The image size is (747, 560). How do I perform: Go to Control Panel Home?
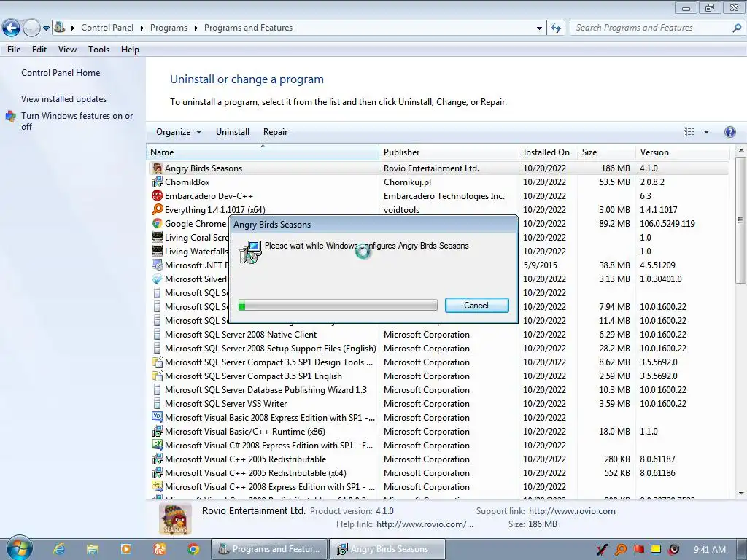point(61,73)
